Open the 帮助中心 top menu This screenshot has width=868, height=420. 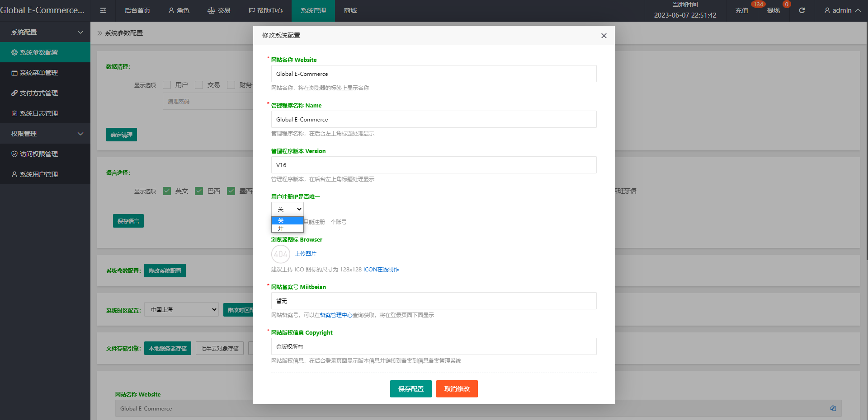click(265, 10)
